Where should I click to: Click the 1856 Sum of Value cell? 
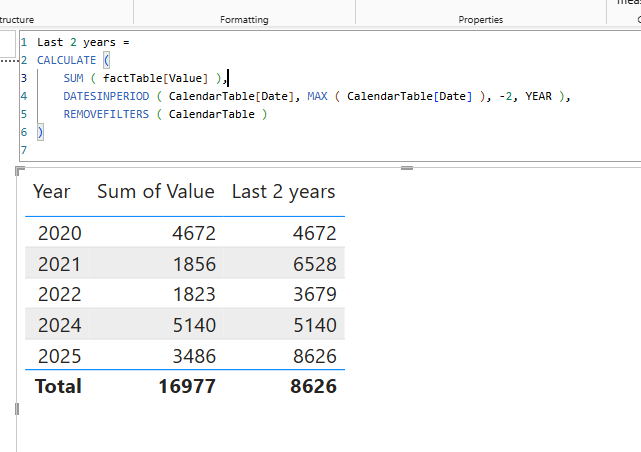(194, 264)
